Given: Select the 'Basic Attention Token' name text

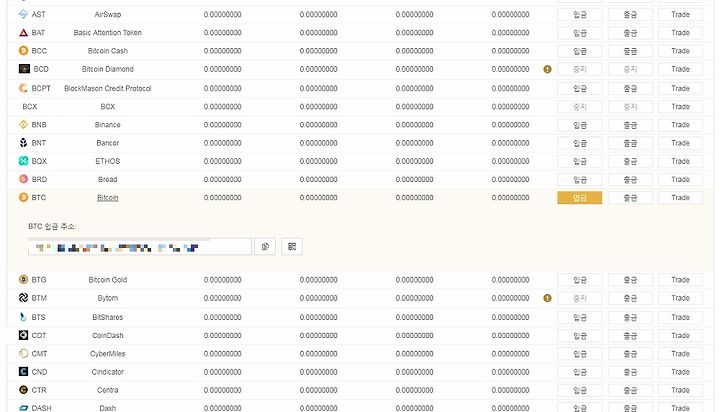Looking at the screenshot, I should point(107,33).
